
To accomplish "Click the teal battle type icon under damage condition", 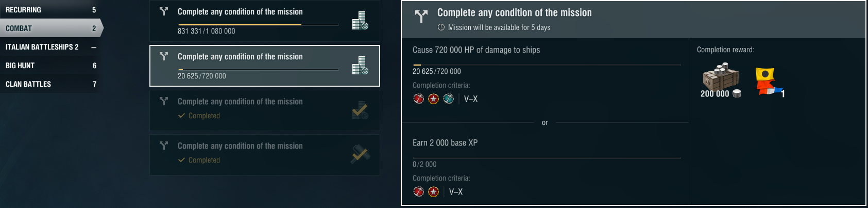I will click(x=448, y=99).
